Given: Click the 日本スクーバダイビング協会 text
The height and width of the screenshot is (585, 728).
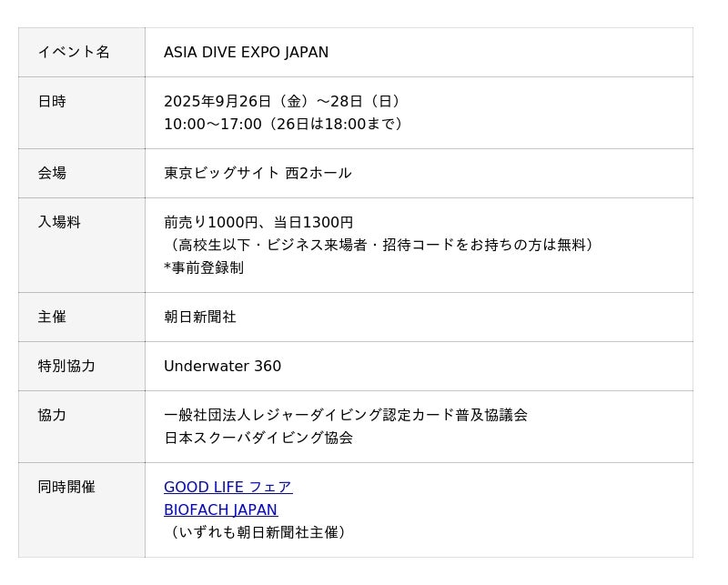Looking at the screenshot, I should pos(258,439).
